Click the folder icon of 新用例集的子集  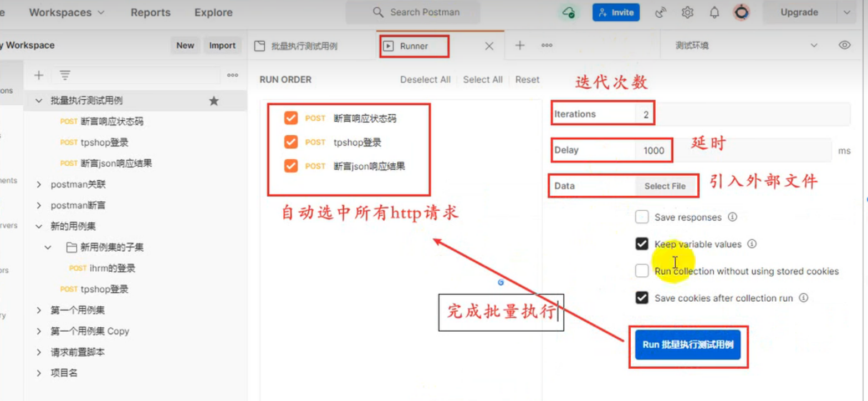(x=72, y=247)
